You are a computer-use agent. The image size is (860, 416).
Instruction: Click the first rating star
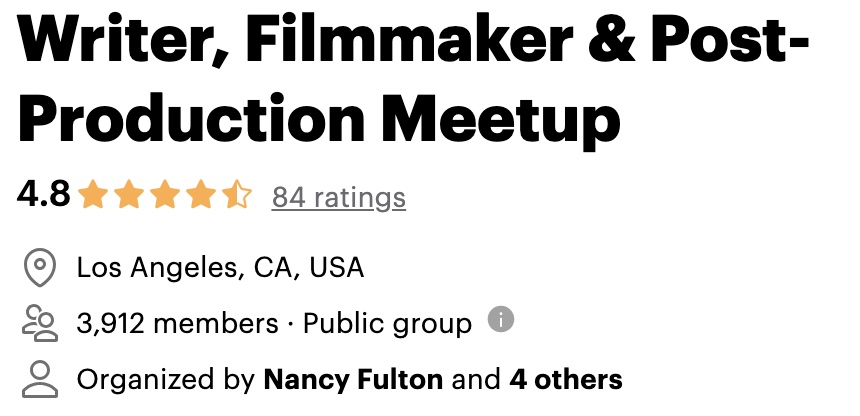click(x=93, y=195)
